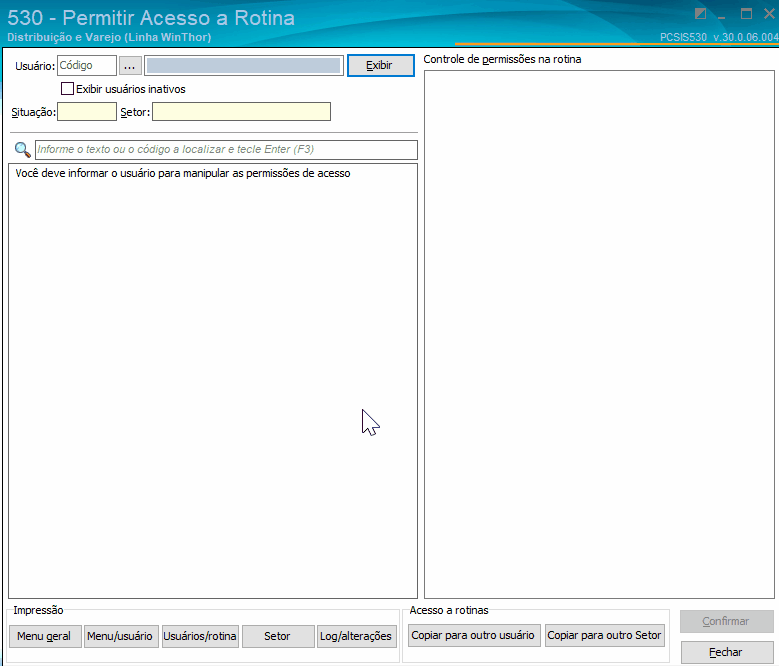
Task: Open Log/alterações report
Action: 357,636
